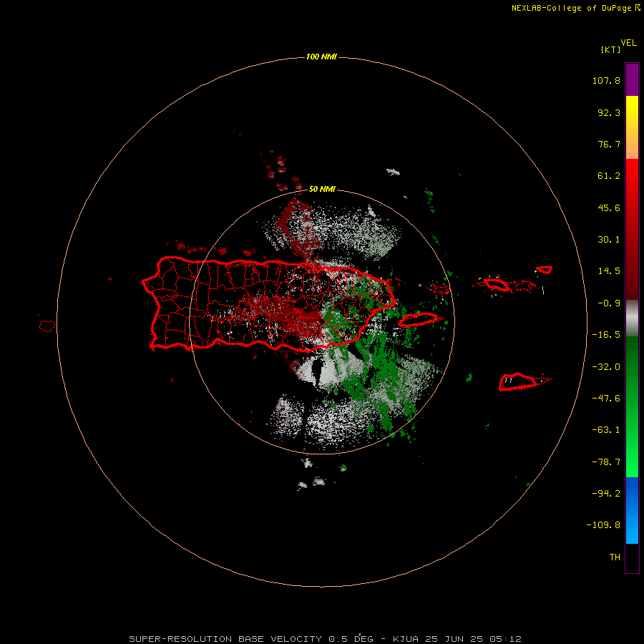Select the 61.2 scale value

click(x=609, y=176)
